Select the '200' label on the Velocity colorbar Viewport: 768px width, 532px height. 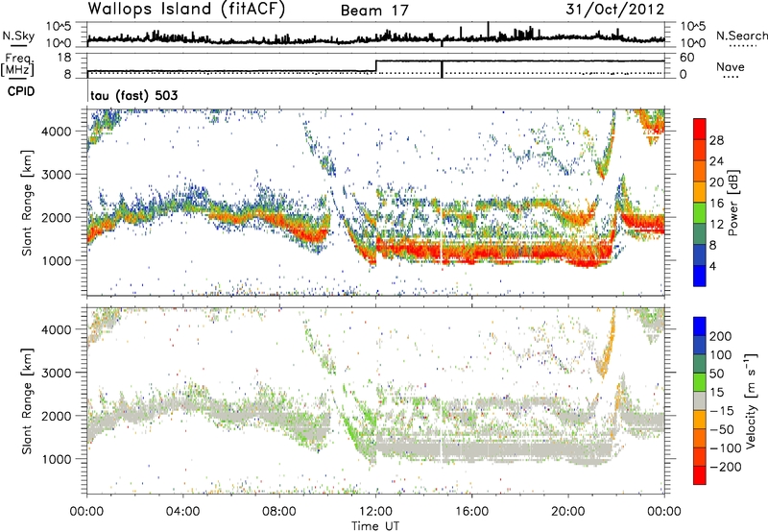721,336
